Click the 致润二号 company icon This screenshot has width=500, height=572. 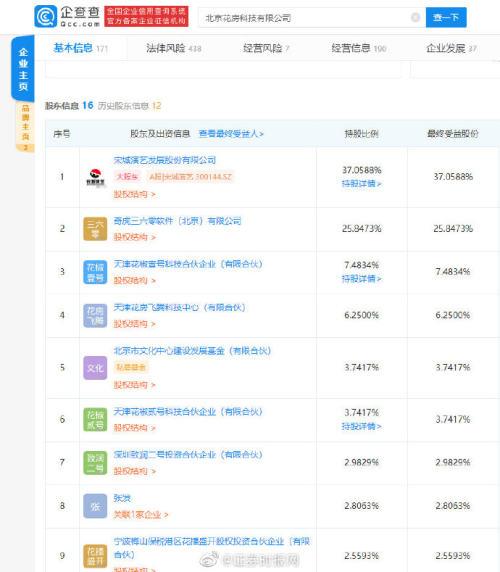coord(95,463)
